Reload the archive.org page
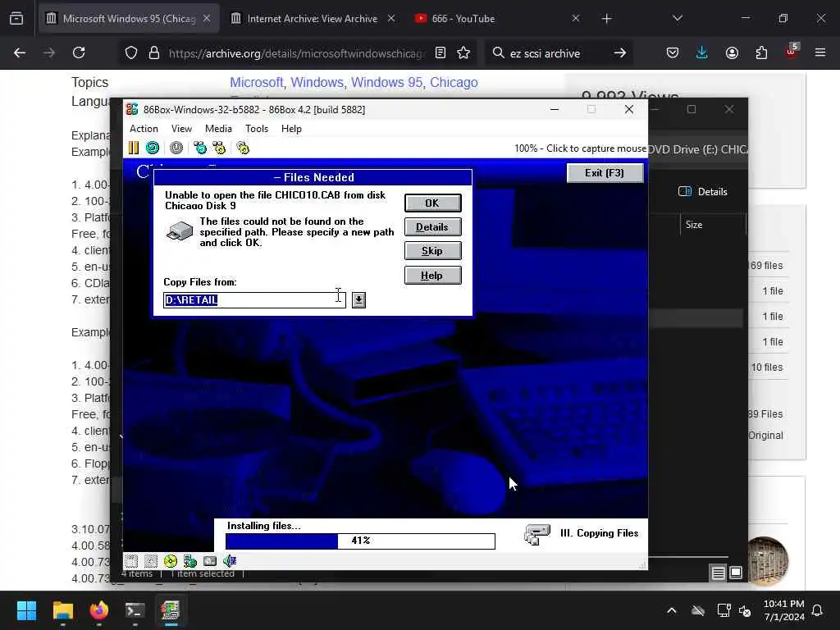This screenshot has height=630, width=840. (x=79, y=52)
